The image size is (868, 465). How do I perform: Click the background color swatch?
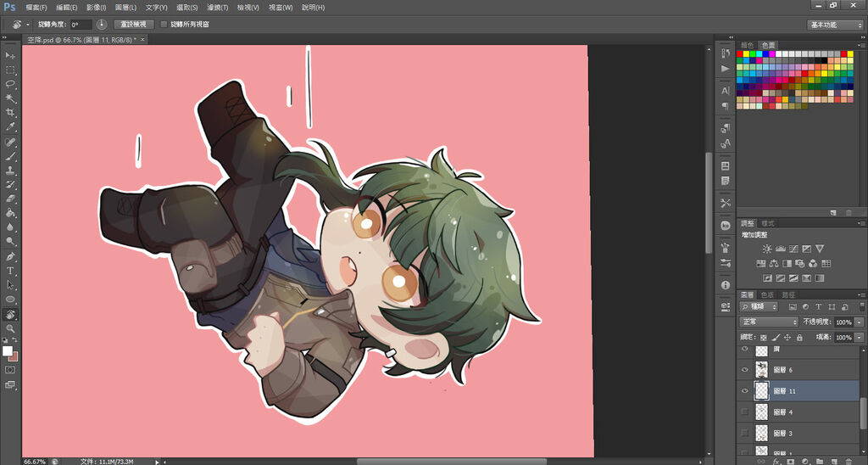point(14,356)
